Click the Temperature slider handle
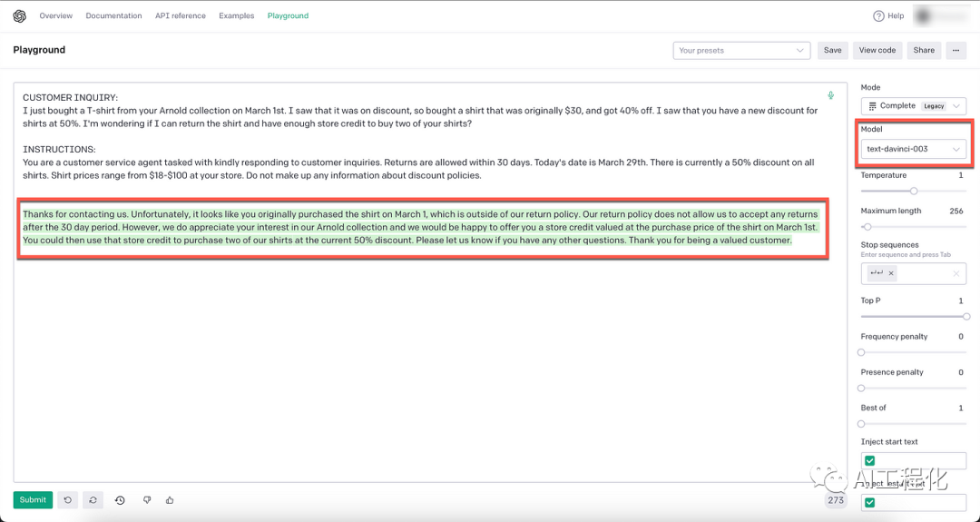Viewport: 980px width, 522px height. [x=914, y=192]
